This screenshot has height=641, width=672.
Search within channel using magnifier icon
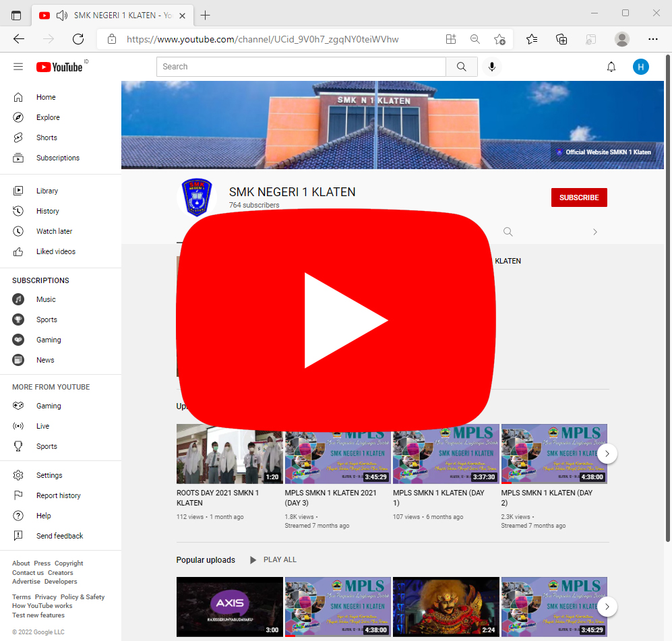coord(508,232)
